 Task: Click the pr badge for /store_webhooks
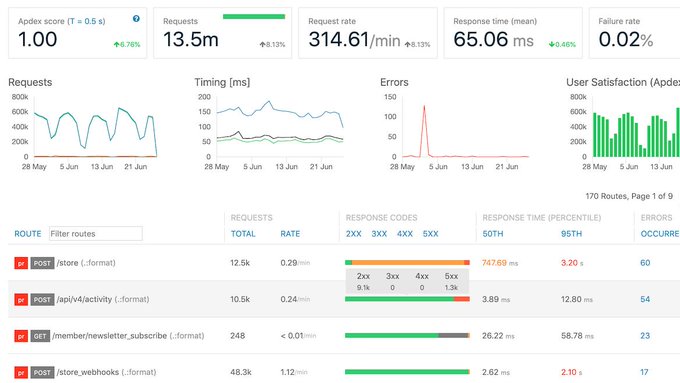tap(21, 372)
